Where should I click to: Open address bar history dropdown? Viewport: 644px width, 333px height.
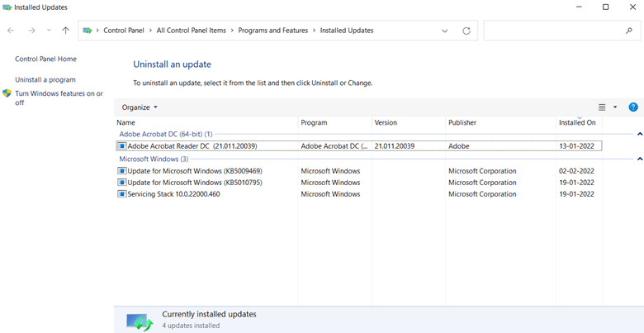pyautogui.click(x=444, y=31)
